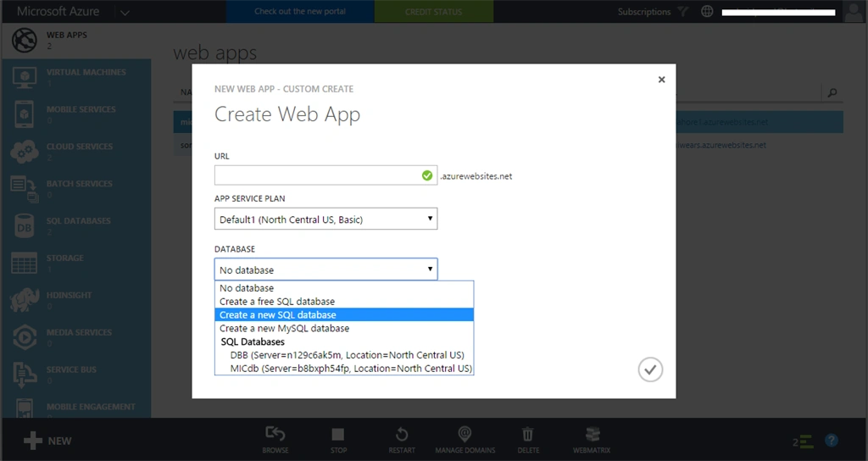
Task: Expand the Microsoft Azure header chevron
Action: tap(125, 12)
